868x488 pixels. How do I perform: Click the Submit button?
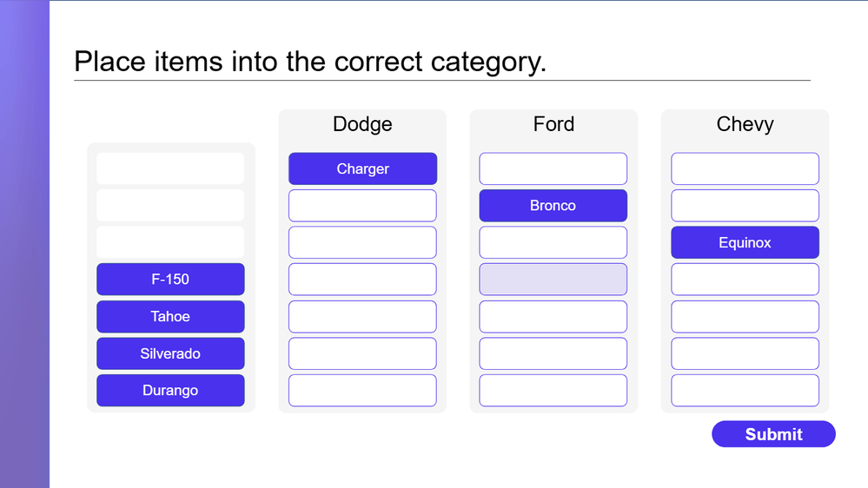[773, 434]
